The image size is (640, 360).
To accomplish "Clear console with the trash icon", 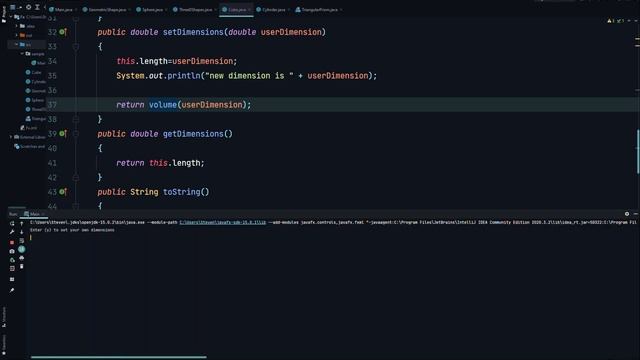I will tap(22, 267).
